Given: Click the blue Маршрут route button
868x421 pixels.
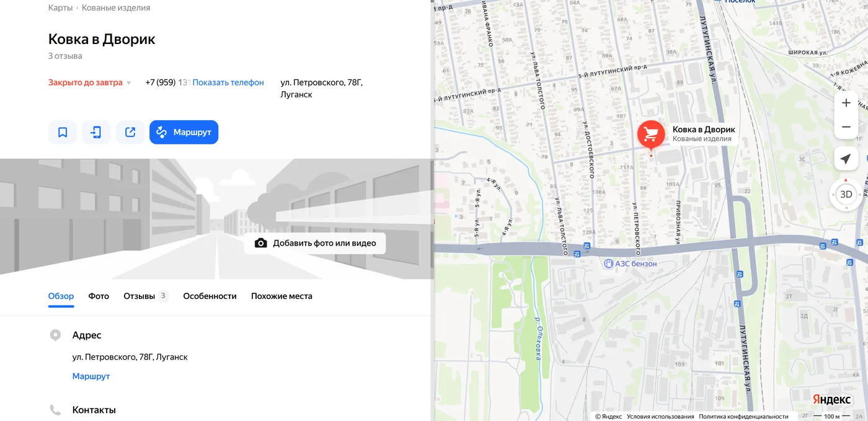Looking at the screenshot, I should click(184, 132).
